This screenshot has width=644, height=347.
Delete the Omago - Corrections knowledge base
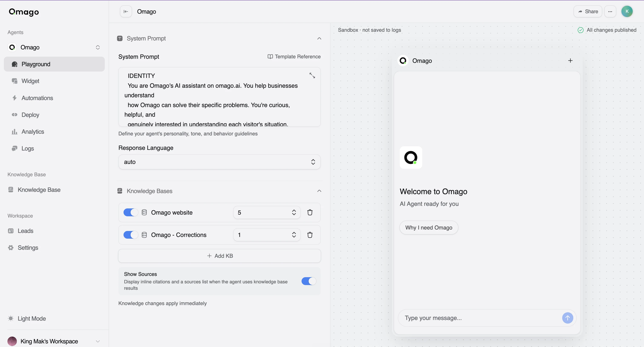[x=310, y=235]
